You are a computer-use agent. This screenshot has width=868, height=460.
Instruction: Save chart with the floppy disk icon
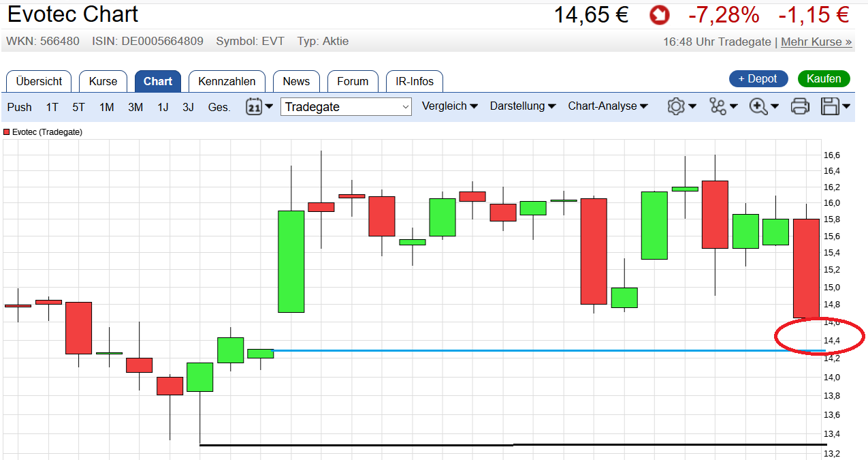[830, 106]
